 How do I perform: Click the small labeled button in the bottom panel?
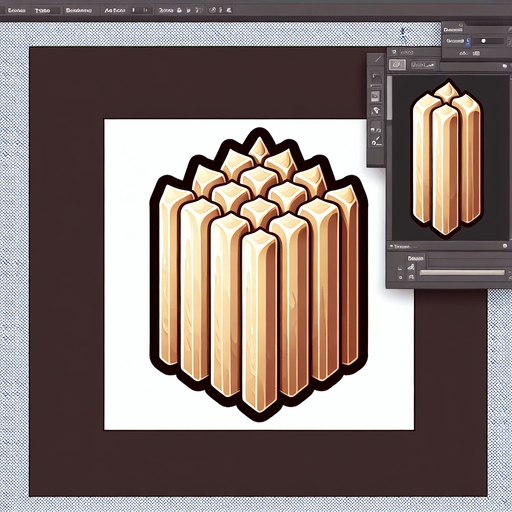(415, 258)
